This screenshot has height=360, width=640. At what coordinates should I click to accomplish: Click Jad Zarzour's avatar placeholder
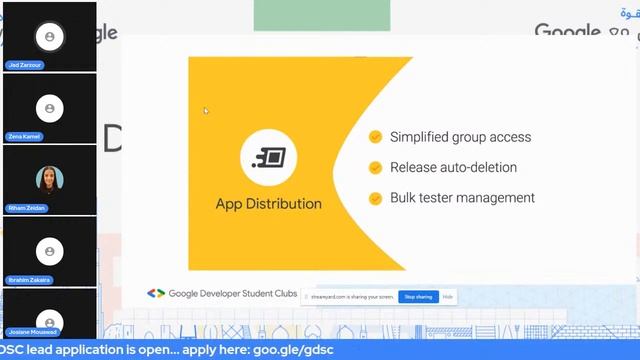[x=50, y=37]
